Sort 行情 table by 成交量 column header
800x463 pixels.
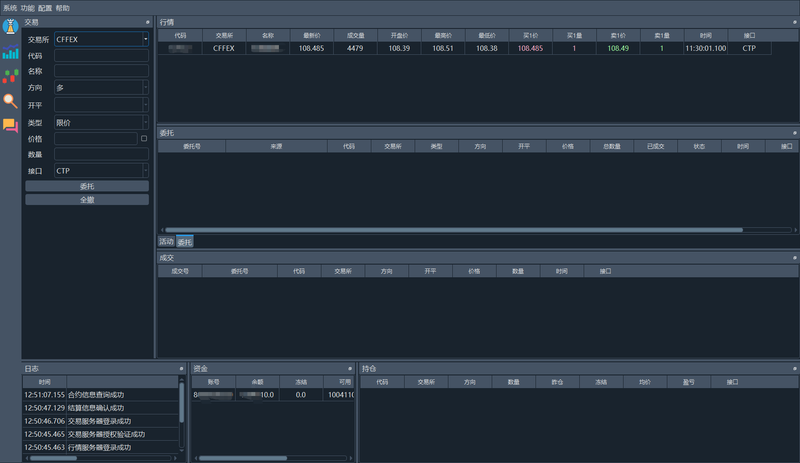click(x=356, y=36)
